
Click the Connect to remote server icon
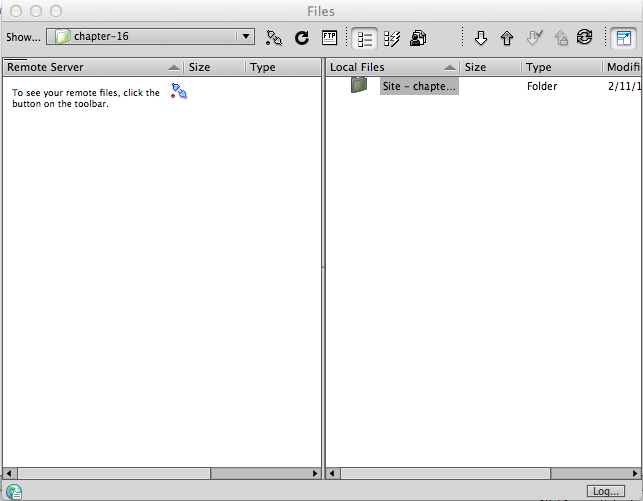tap(274, 38)
